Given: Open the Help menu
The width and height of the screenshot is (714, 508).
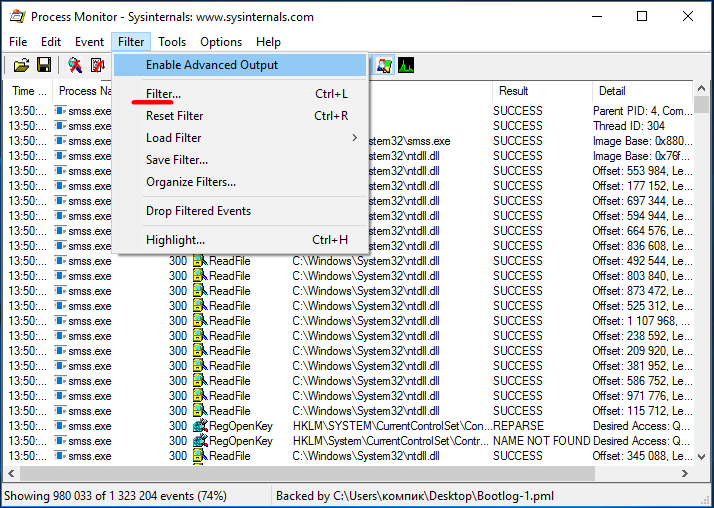Looking at the screenshot, I should 268,42.
